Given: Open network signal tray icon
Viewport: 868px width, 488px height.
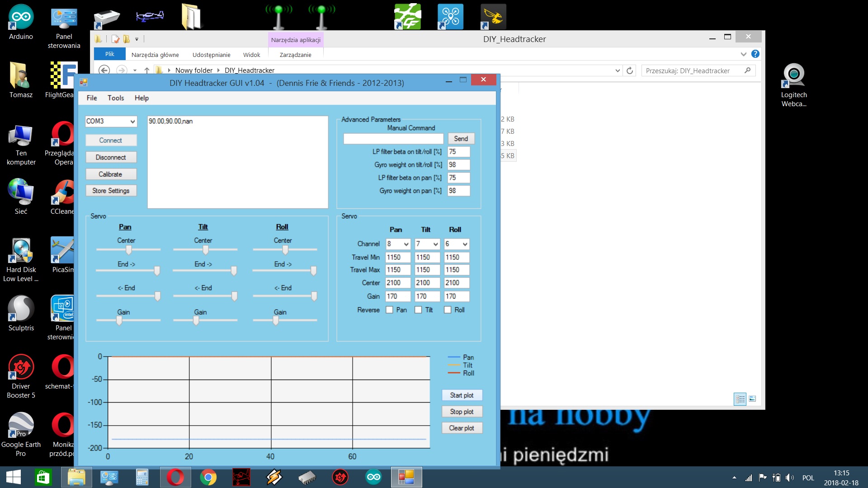Looking at the screenshot, I should click(749, 478).
